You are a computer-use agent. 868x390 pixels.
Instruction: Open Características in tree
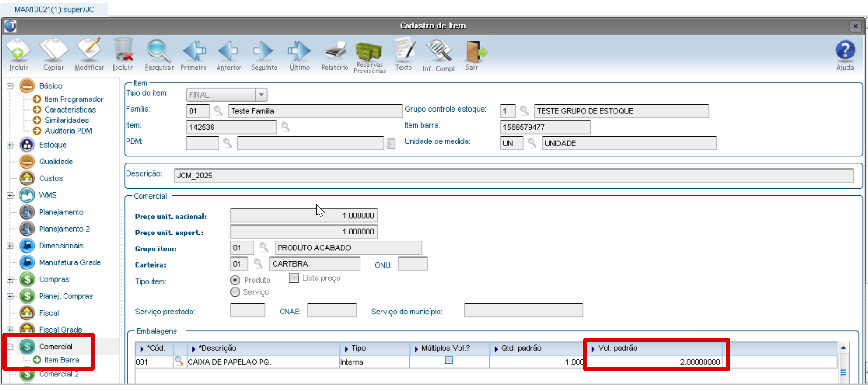click(70, 110)
